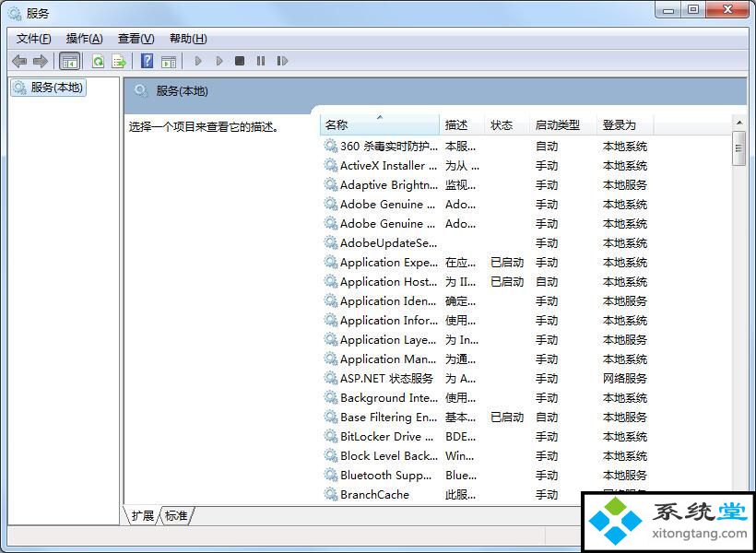Click the Forward arrow toolbar icon
The width and height of the screenshot is (756, 553).
[40, 61]
